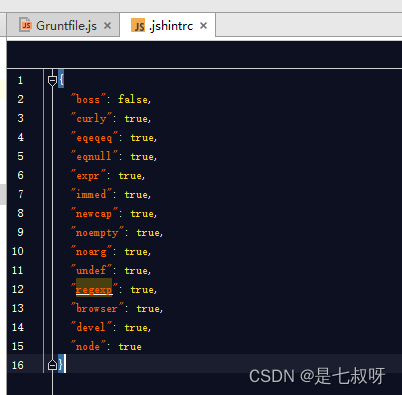Click the "eqeqeq" key
Viewport: 402px width, 395px height.
tap(94, 137)
